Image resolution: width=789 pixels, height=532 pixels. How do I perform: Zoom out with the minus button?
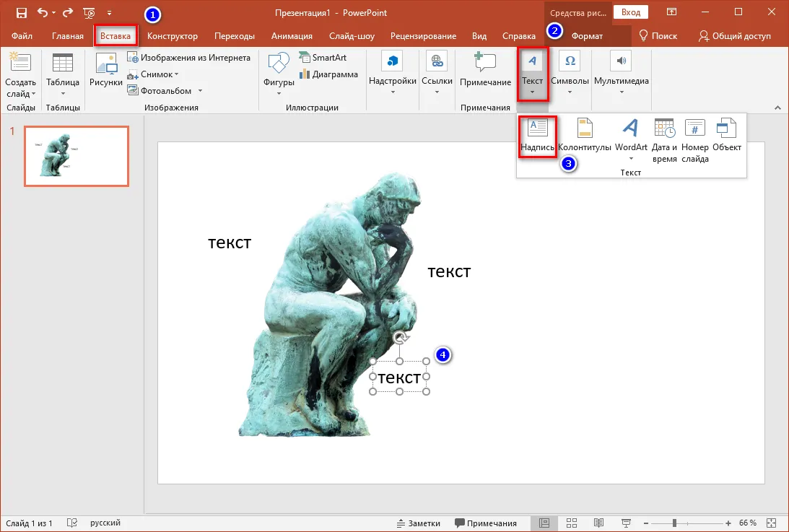click(x=646, y=523)
